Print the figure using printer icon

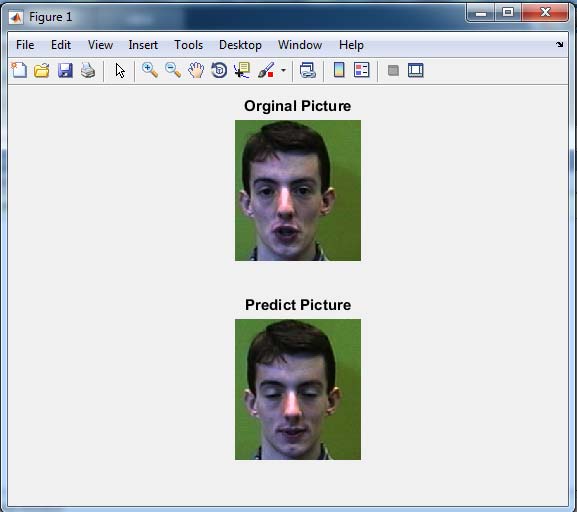pos(88,70)
